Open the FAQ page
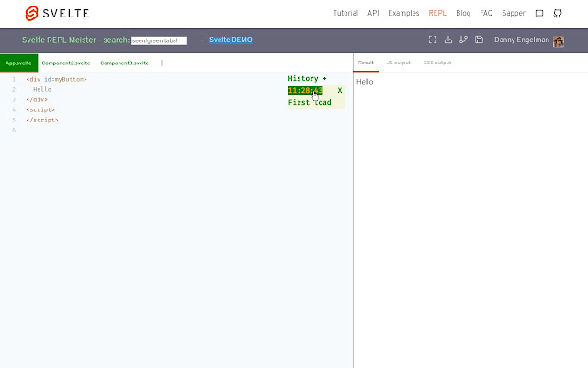588x368 pixels. 486,13
